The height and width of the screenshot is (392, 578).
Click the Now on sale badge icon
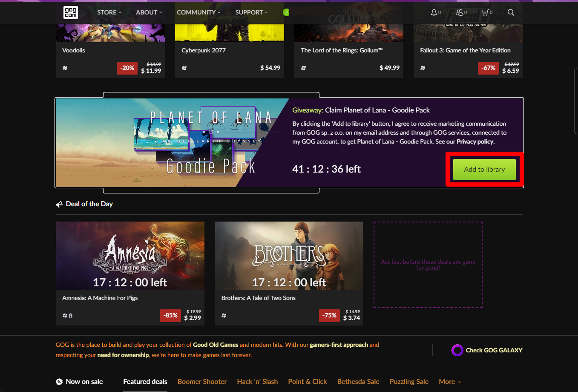59,382
